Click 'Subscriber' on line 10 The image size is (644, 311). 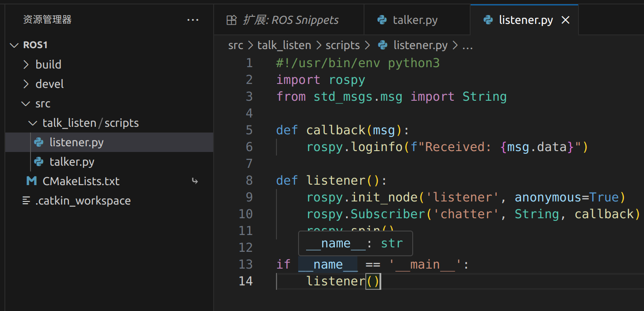coord(388,214)
